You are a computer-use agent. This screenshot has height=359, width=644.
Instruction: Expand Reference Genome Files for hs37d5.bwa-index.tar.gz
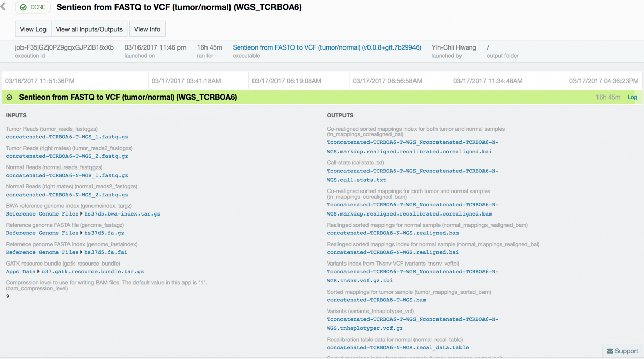point(42,214)
